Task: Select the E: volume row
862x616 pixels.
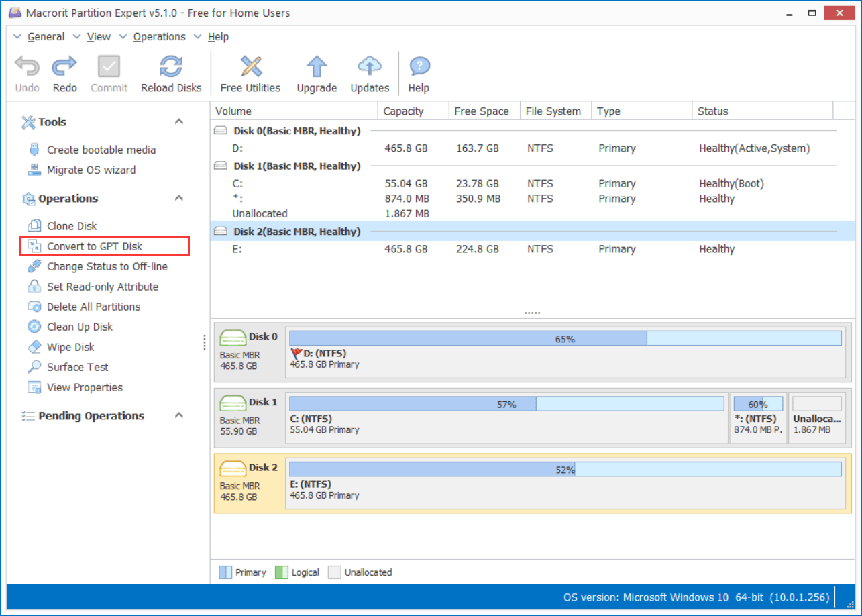Action: tap(533, 249)
